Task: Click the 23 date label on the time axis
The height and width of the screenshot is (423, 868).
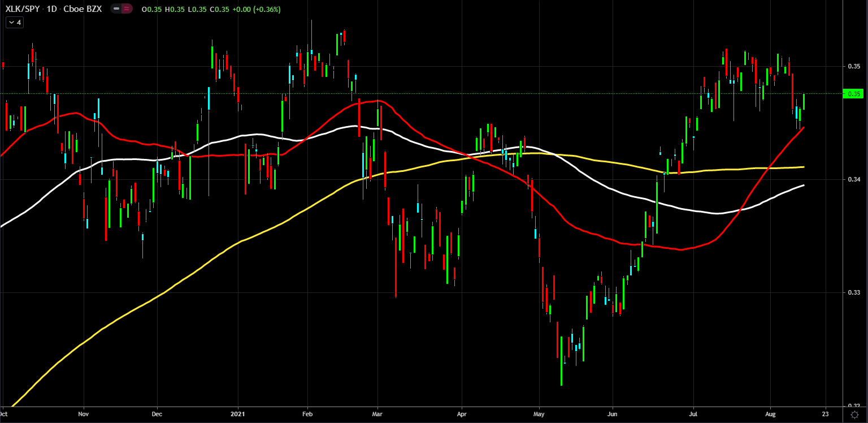Action: pos(824,413)
